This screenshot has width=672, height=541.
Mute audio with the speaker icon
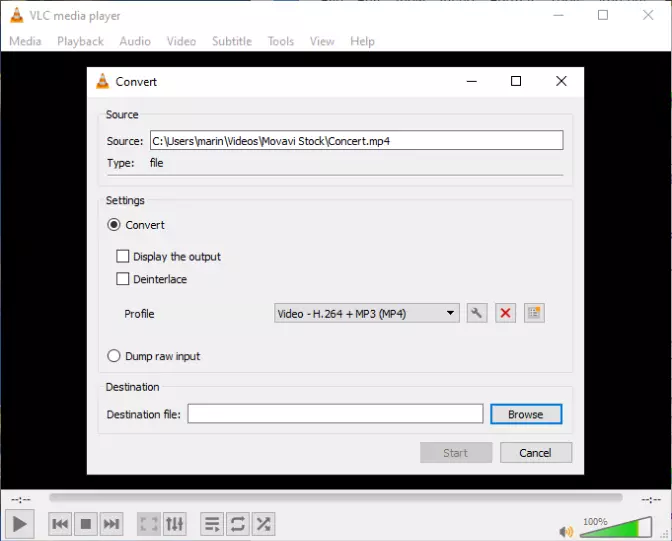[566, 532]
